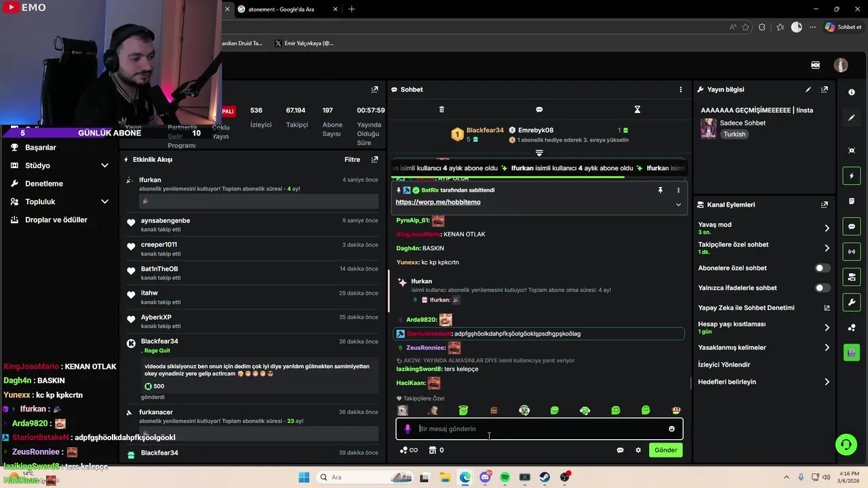868x488 pixels.
Task: Switch to the atonement Google browser tab
Action: tap(288, 9)
